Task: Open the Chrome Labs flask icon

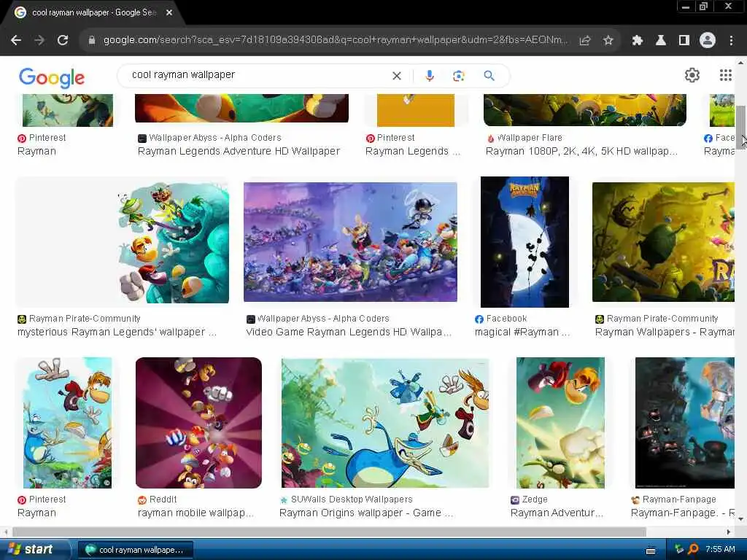Action: [x=660, y=41]
